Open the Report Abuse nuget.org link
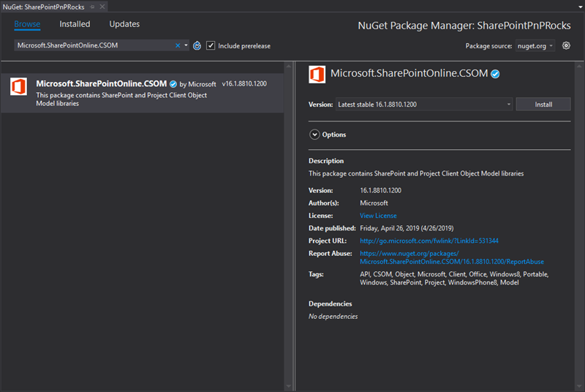Image resolution: width=585 pixels, height=392 pixels. (x=451, y=257)
